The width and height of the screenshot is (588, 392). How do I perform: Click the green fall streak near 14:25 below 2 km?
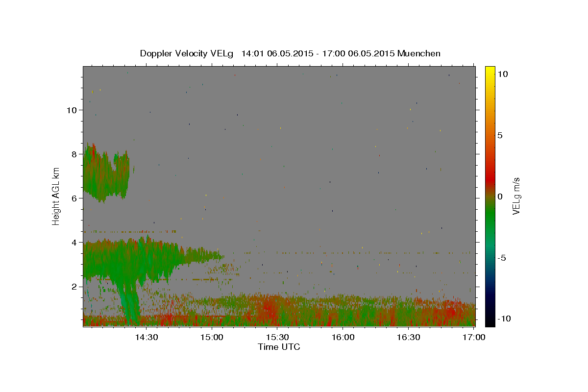[x=130, y=304]
